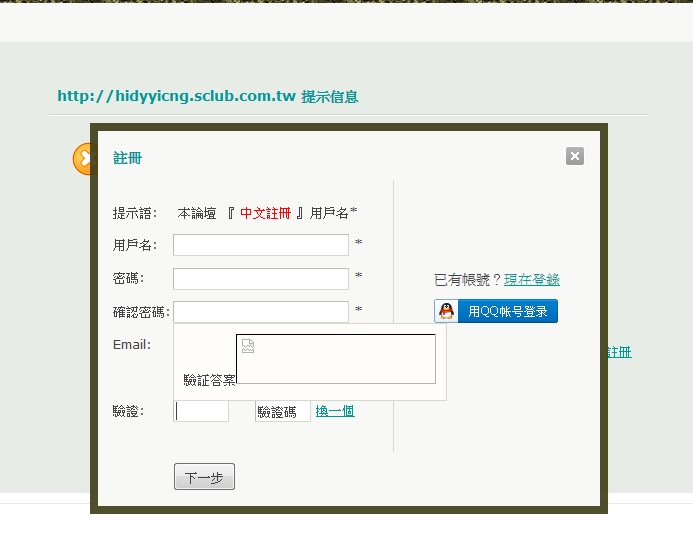Click the hidyyicng.sclub.com.tw 提示信息 heading

(x=208, y=96)
